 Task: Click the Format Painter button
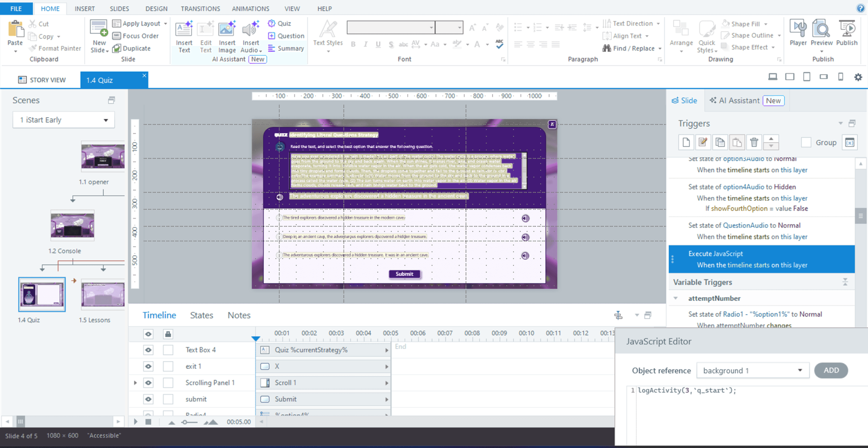[x=55, y=48]
